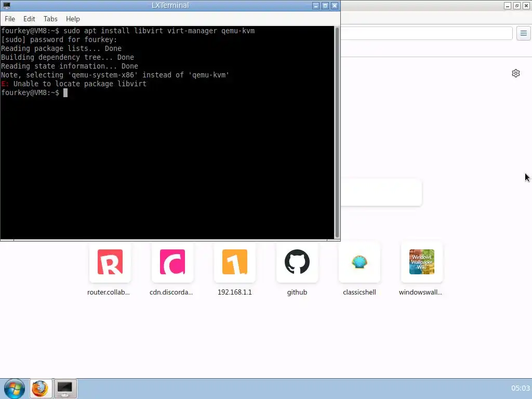Click the browser address bar field
Screen dimensions: 532x399
(427, 33)
